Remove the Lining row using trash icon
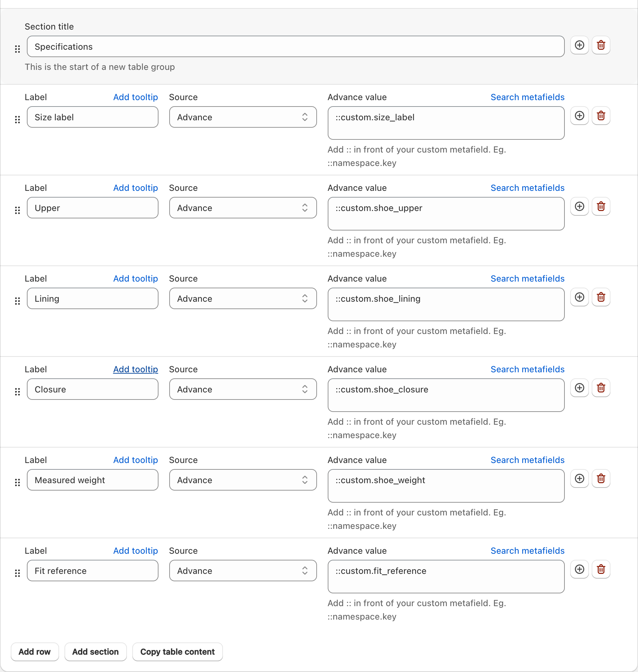 click(x=601, y=297)
